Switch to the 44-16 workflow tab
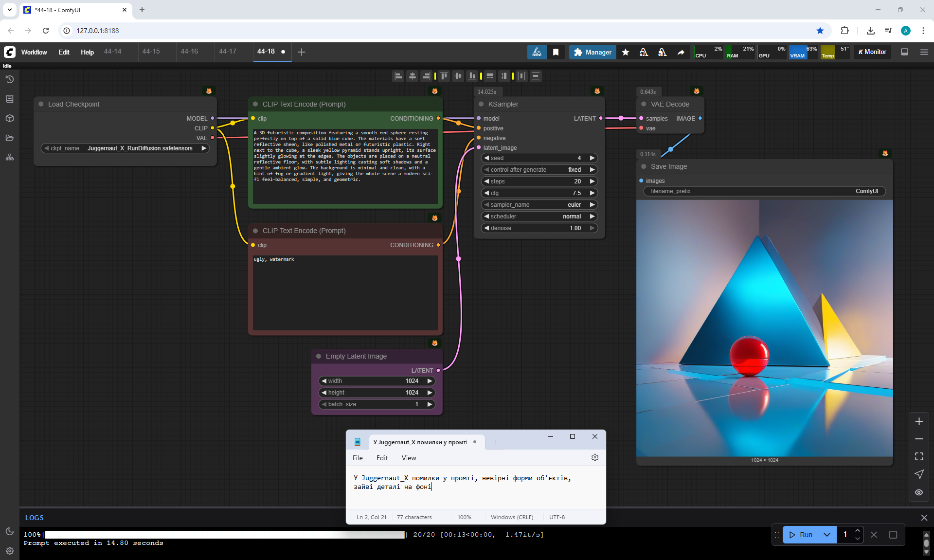This screenshot has height=560, width=934. (189, 52)
